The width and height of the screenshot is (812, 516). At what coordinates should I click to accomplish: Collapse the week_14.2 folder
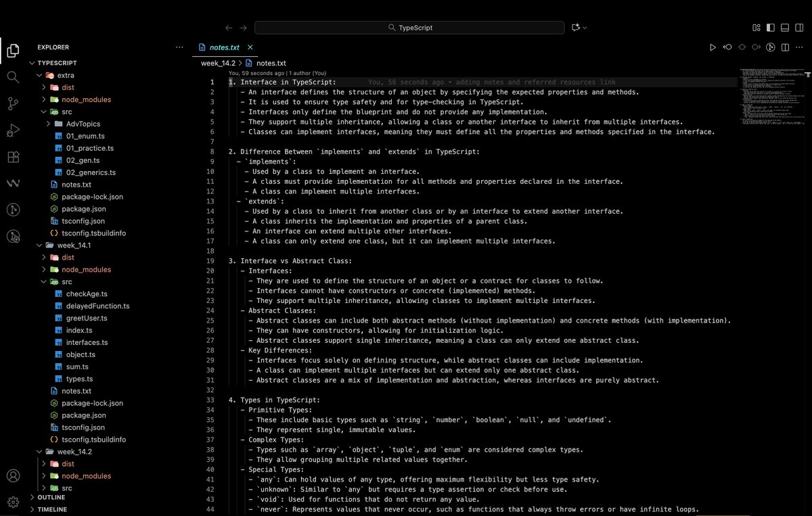[x=40, y=451]
